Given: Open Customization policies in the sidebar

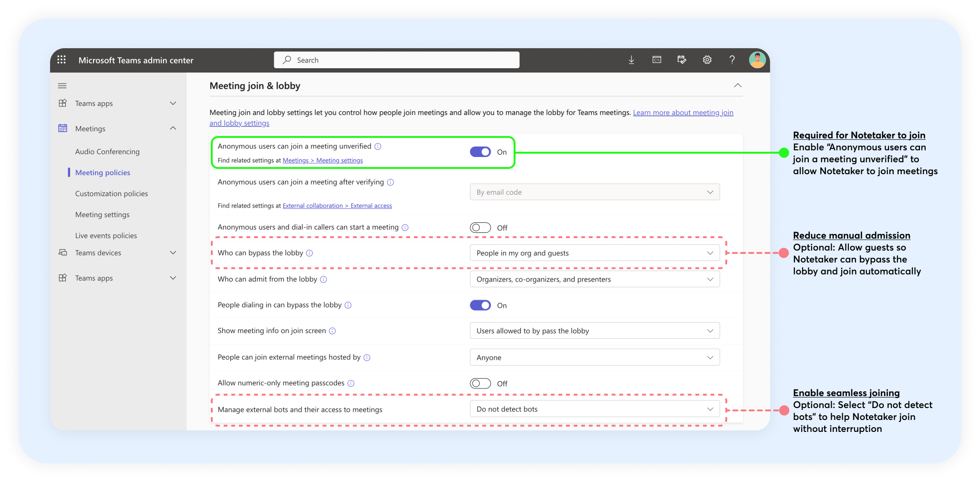Looking at the screenshot, I should tap(112, 194).
